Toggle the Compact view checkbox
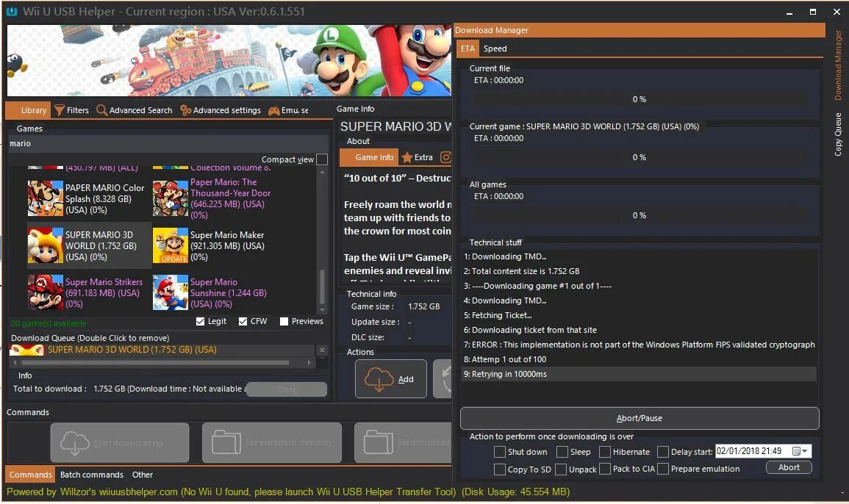Screen dimensions: 849x504 pos(322,159)
